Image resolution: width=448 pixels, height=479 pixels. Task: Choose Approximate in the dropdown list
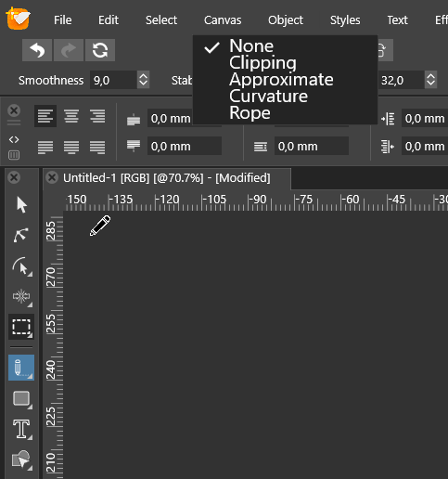285,79
